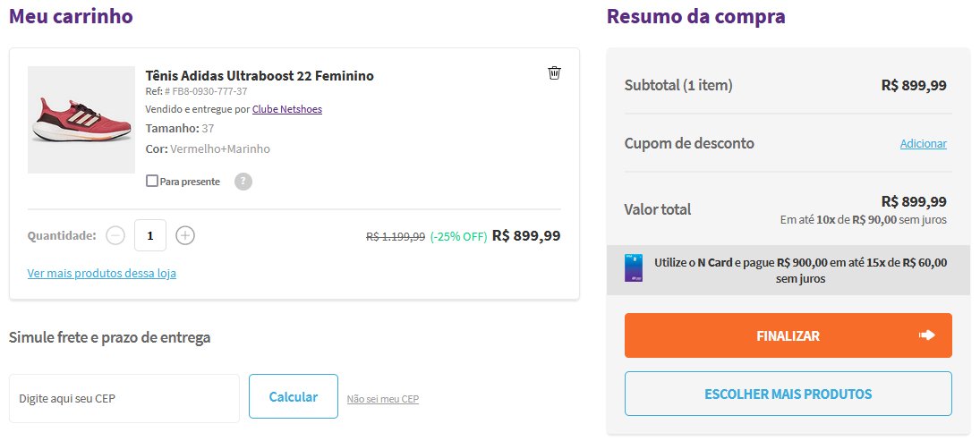Click ESCOLHER MAIS PRODUTOS button

pyautogui.click(x=788, y=394)
